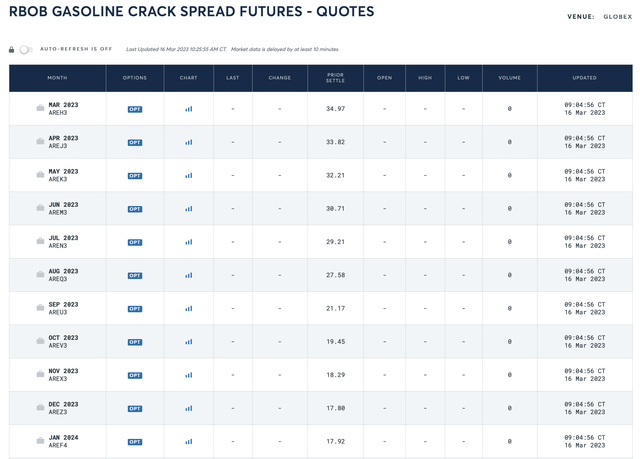
Task: Click the Updated column header
Action: [x=584, y=78]
